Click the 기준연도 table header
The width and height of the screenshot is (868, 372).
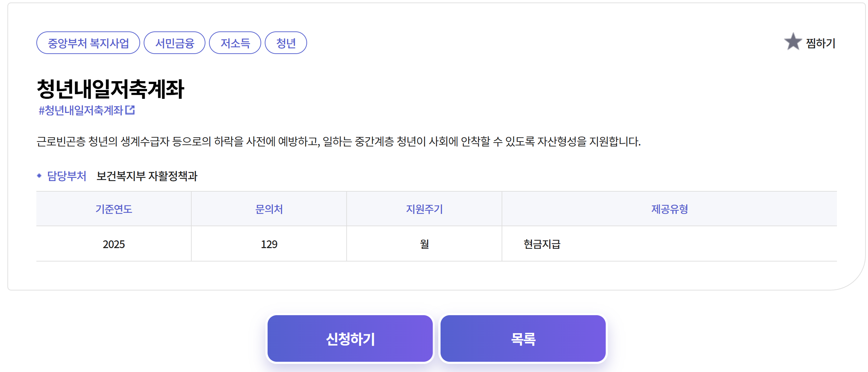(x=114, y=209)
